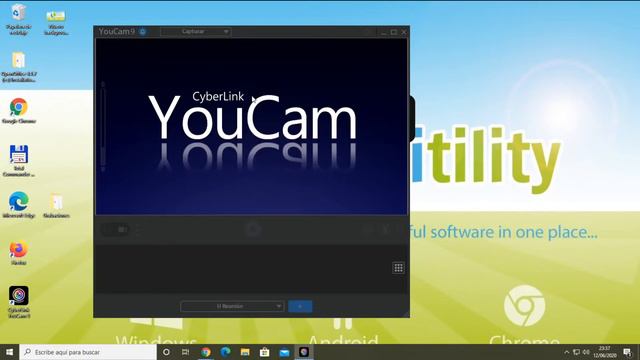Open Microsoft Edge from the taskbar

[x=225, y=352]
